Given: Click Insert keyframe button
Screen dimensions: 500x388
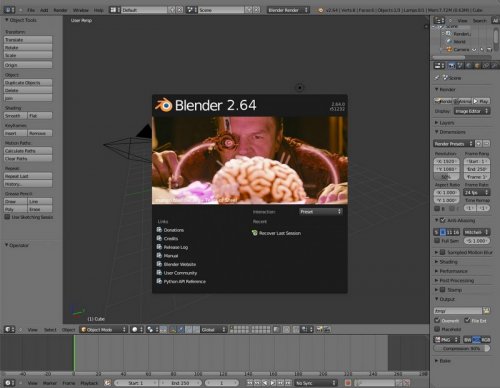Looking at the screenshot, I should 15,133.
